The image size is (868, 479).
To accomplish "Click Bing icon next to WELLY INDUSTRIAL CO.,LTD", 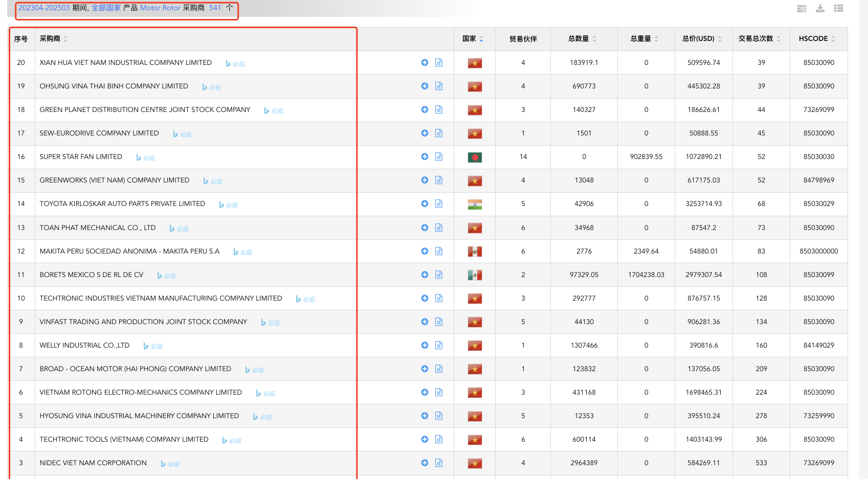I will (x=146, y=346).
